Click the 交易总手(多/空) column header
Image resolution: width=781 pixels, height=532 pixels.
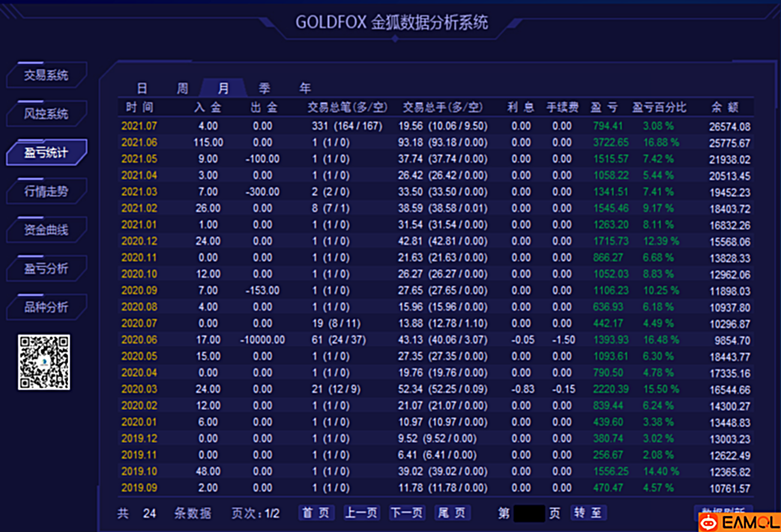pos(442,107)
